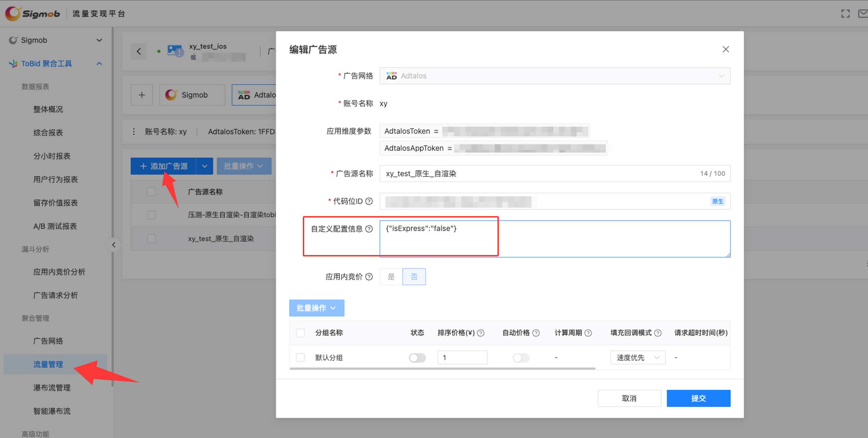Collapse the sidebar with the arrow handle
The image size is (868, 438).
pos(114,245)
